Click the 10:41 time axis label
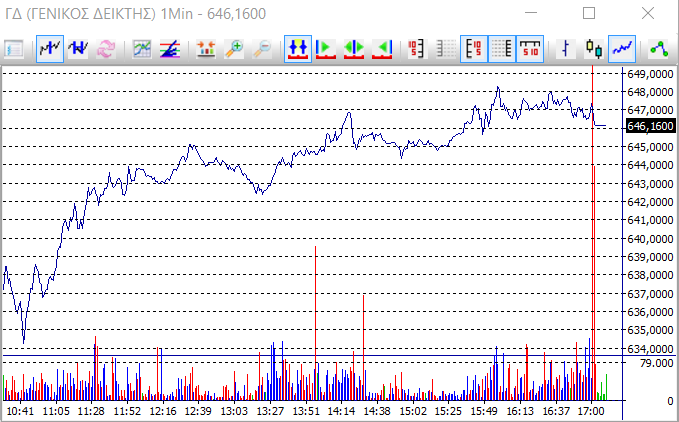Viewport: 679px width, 422px height. [x=20, y=411]
